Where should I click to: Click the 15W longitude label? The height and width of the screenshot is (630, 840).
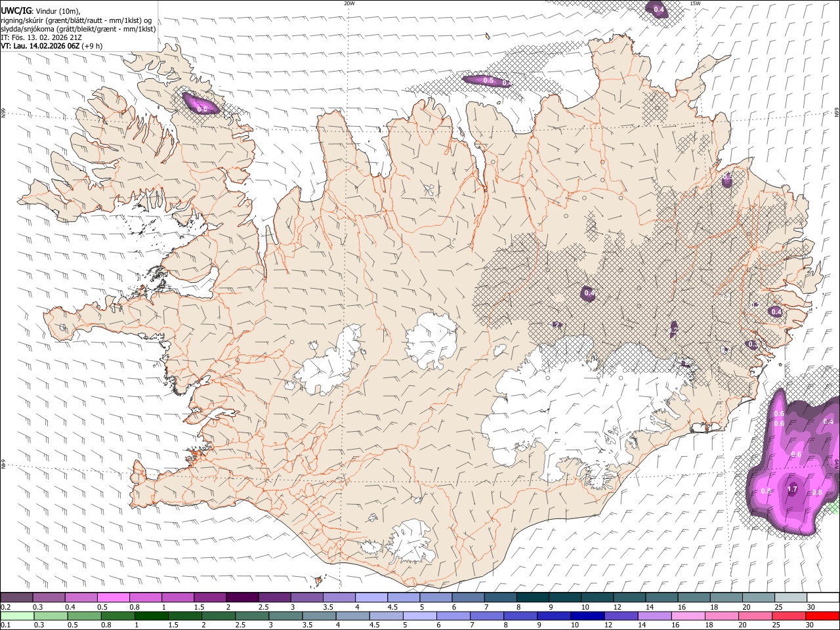click(x=695, y=3)
